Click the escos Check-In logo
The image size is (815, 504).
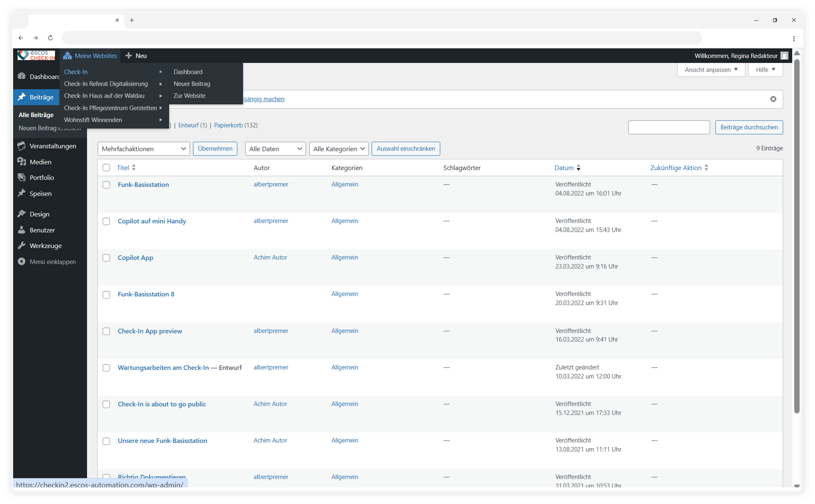[36, 55]
